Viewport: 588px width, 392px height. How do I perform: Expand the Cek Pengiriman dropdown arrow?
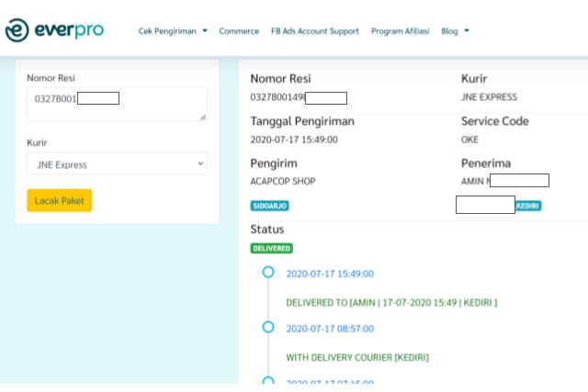click(205, 30)
